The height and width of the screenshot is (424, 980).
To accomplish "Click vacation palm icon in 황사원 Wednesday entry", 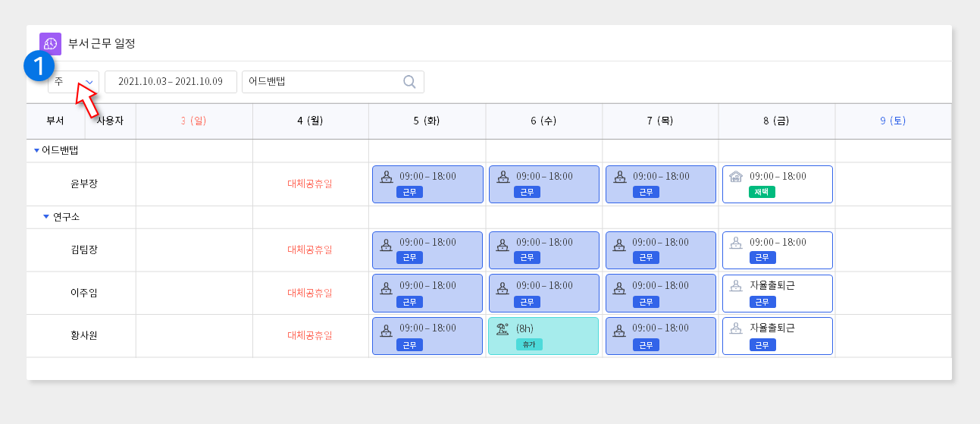I will point(502,329).
